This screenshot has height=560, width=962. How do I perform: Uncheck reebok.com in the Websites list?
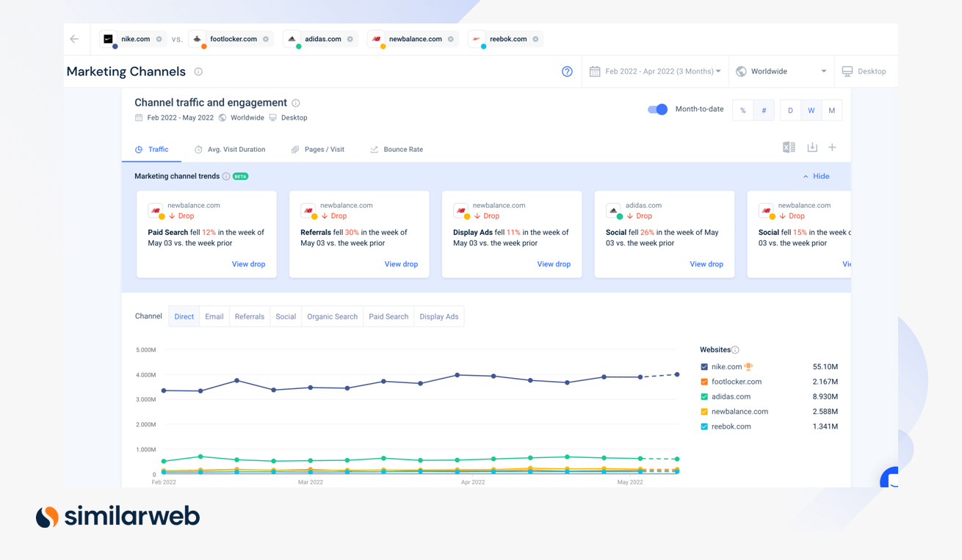(704, 426)
